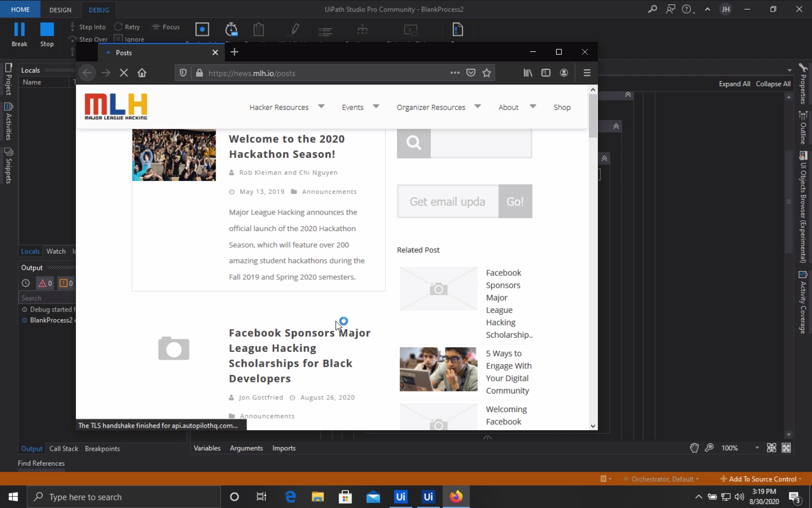The height and width of the screenshot is (508, 812).
Task: Open the page actions three dots
Action: 455,73
